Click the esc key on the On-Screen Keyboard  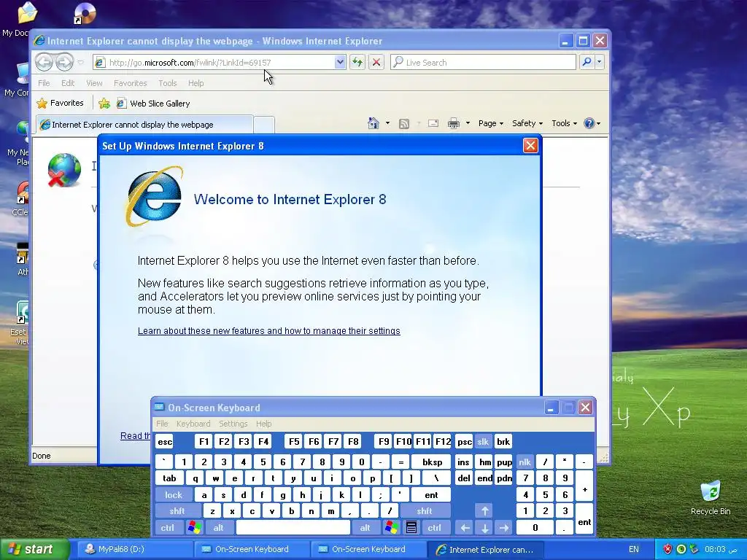(165, 441)
